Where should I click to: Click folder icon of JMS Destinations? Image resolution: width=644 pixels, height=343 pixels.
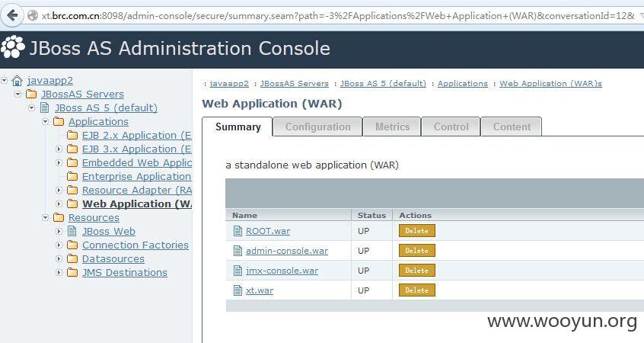(x=72, y=272)
